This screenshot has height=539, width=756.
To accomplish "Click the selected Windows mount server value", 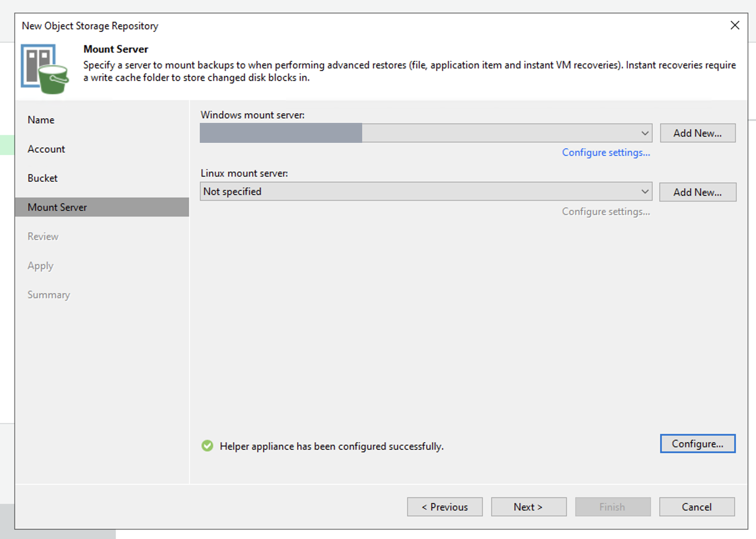I will (281, 133).
